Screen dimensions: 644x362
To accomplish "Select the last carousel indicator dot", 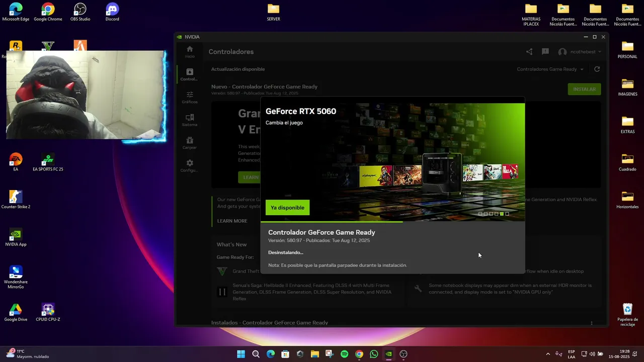I will (507, 214).
